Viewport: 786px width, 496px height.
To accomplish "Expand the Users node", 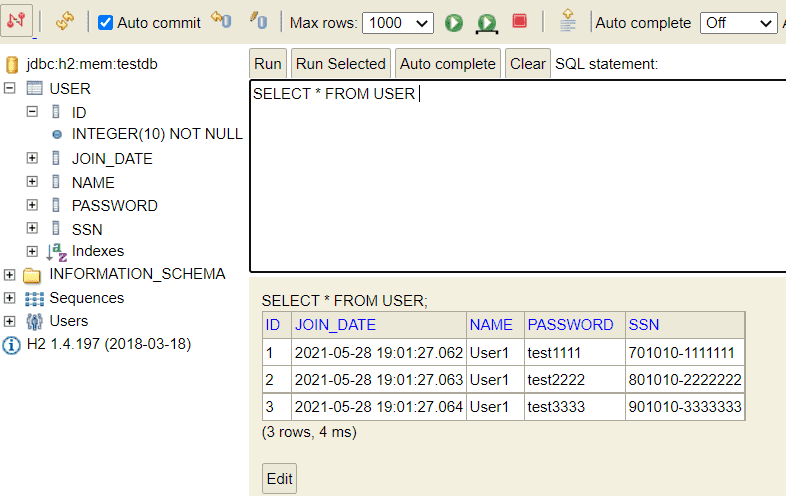I will point(9,321).
